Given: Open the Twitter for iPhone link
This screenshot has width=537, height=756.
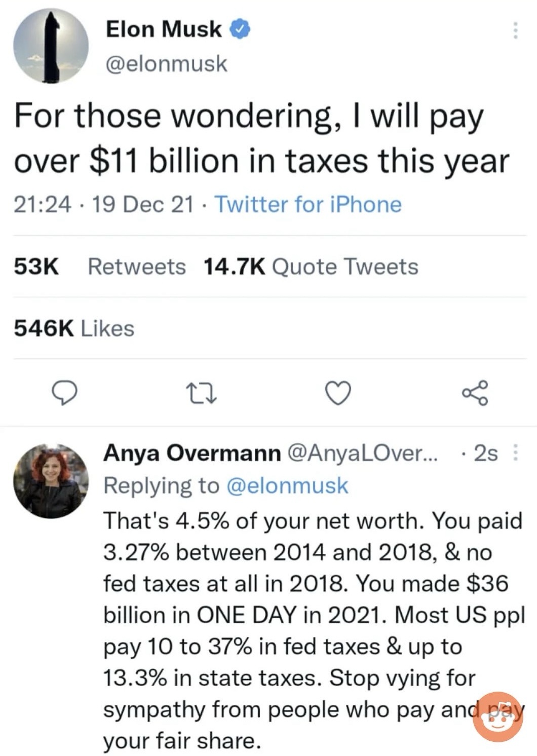Looking at the screenshot, I should [x=309, y=204].
